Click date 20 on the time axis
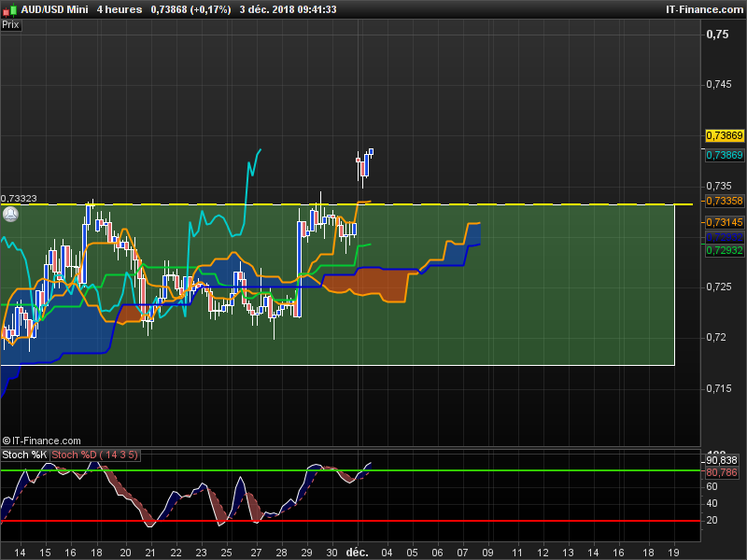The width and height of the screenshot is (747, 560). (125, 553)
